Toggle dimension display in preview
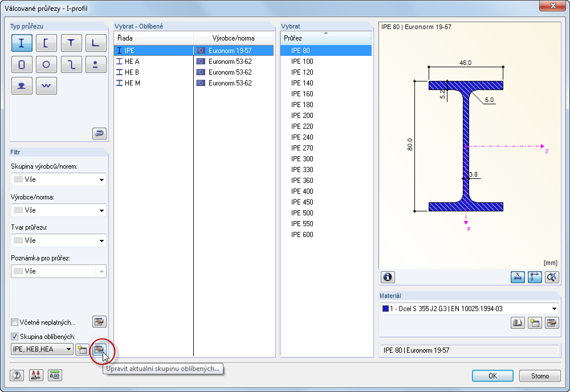Image resolution: width=570 pixels, height=392 pixels. [518, 277]
